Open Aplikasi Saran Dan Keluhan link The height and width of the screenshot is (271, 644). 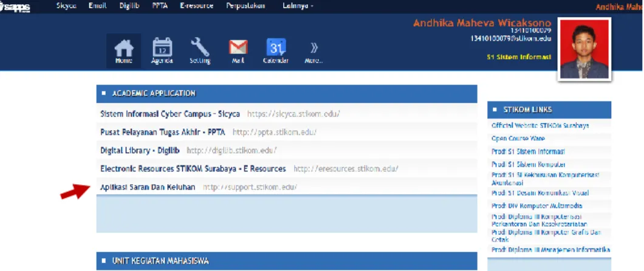point(148,187)
